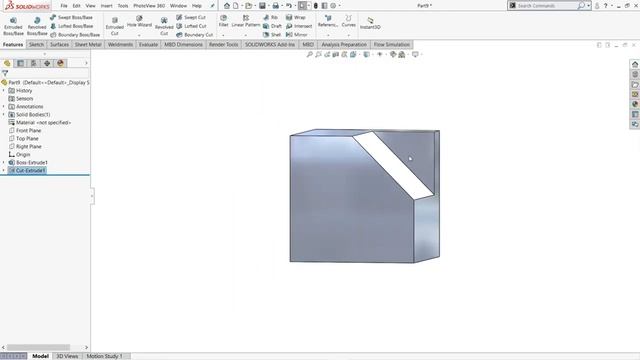Click the Home icon in quick toolbar
640x360 pixels.
click(227, 6)
